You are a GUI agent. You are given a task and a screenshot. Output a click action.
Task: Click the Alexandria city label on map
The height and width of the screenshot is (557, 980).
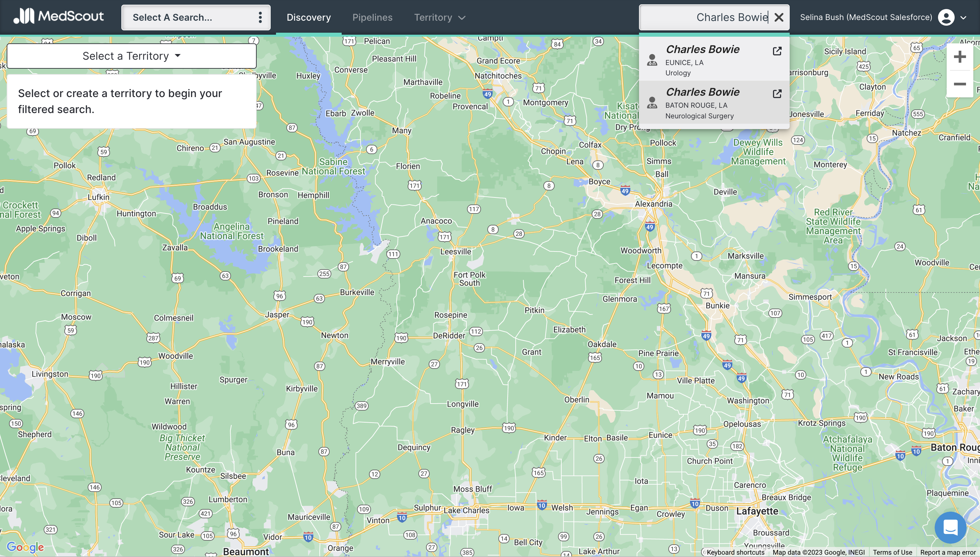[x=653, y=204]
